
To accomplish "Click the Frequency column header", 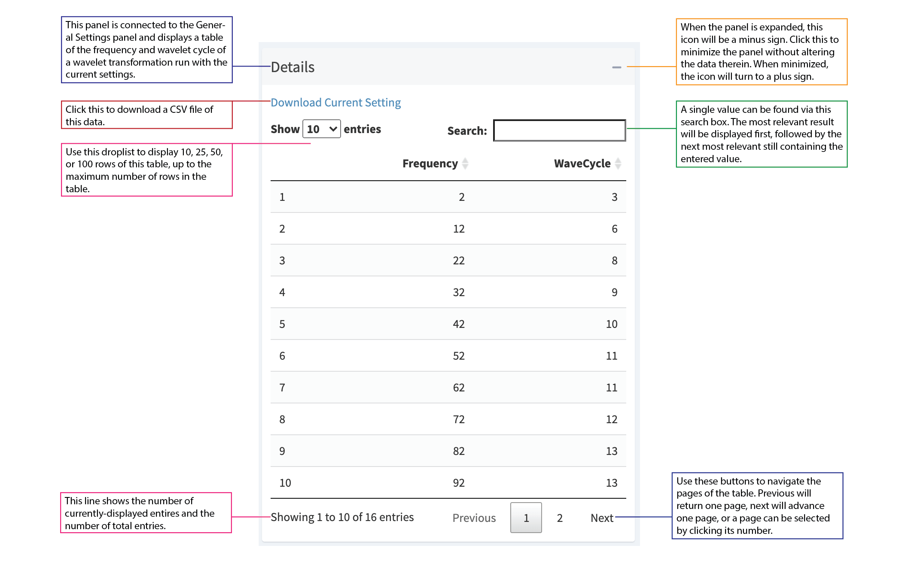I will tap(430, 164).
